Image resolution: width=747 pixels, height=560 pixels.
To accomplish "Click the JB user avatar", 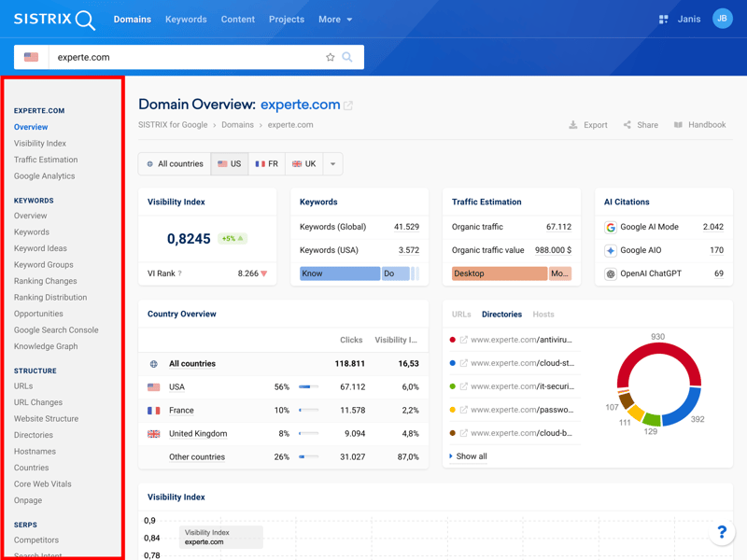I will point(722,19).
